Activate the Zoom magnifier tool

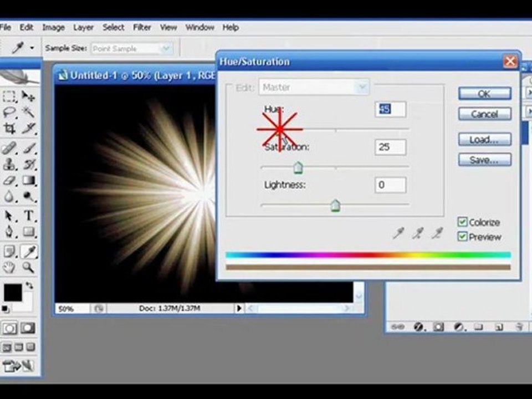click(29, 268)
